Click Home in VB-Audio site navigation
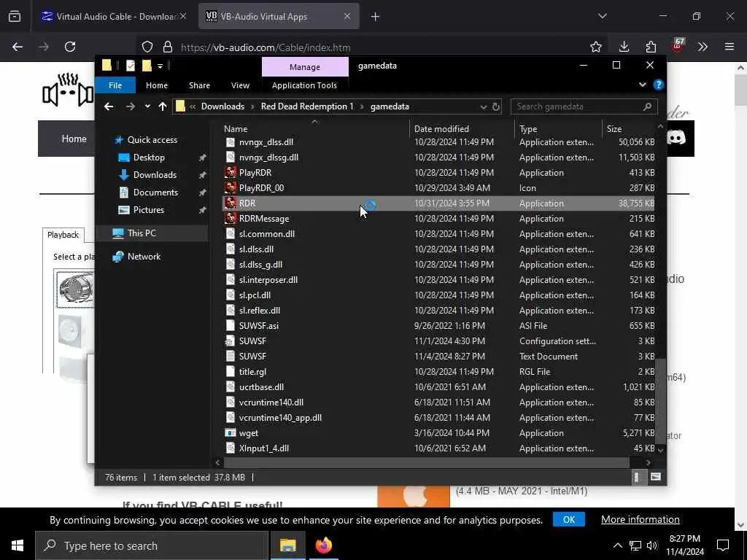This screenshot has height=560, width=747. [74, 139]
